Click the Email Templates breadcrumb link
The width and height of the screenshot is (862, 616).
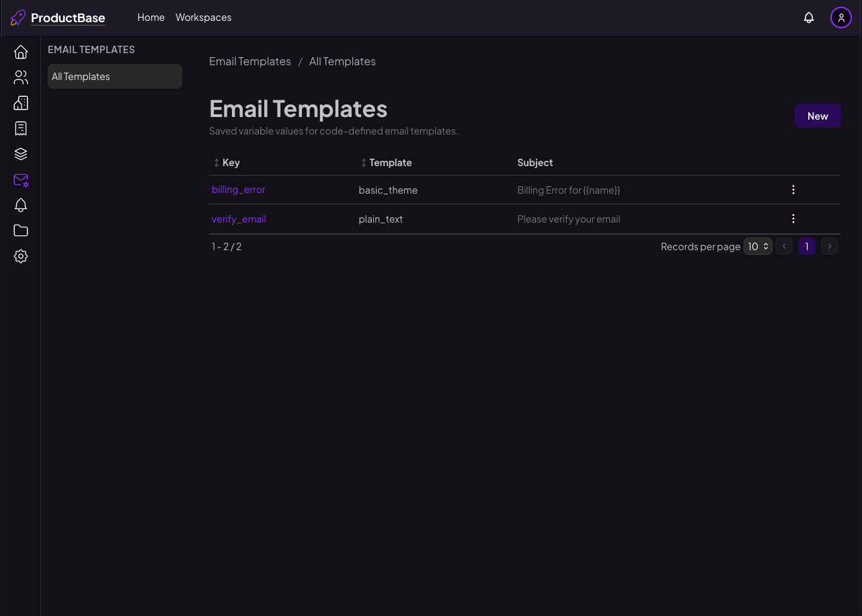[250, 61]
